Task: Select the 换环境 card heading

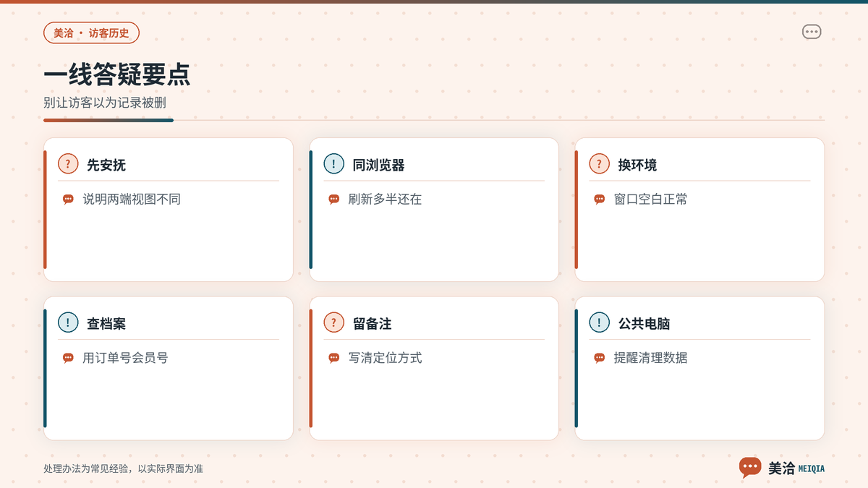Action: click(x=637, y=165)
